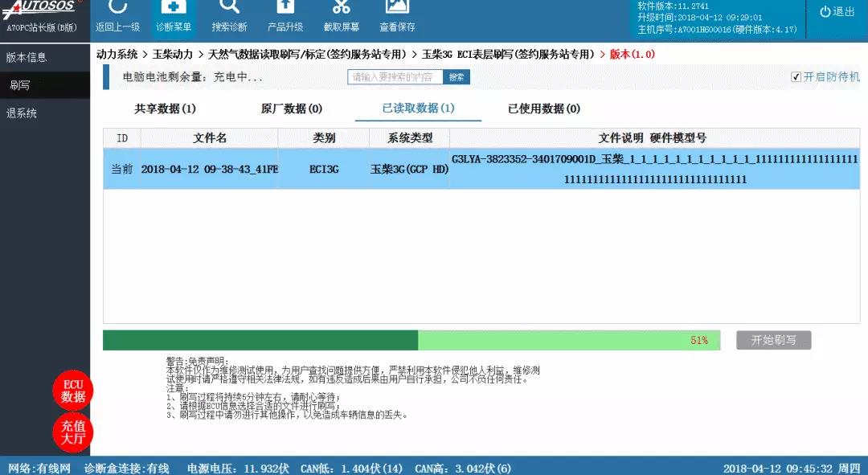Click the 玉柴3G(GCP HD) system type cell
This screenshot has width=868, height=475.
coord(409,170)
